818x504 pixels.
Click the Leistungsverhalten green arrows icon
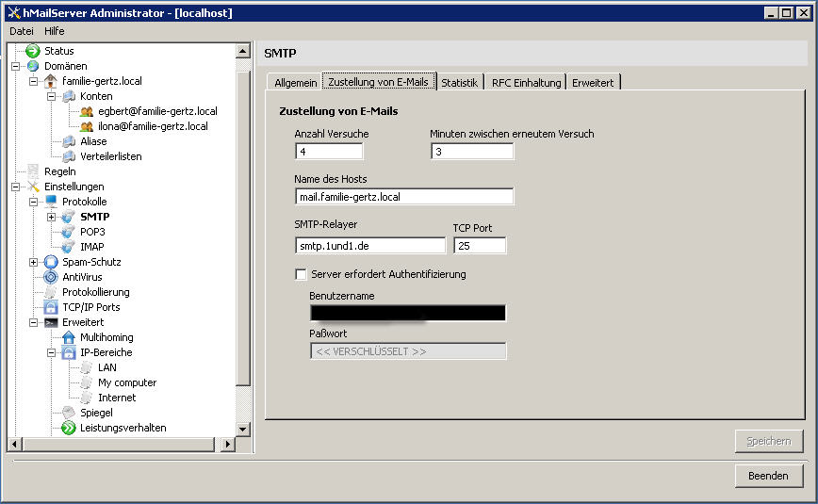click(x=69, y=428)
